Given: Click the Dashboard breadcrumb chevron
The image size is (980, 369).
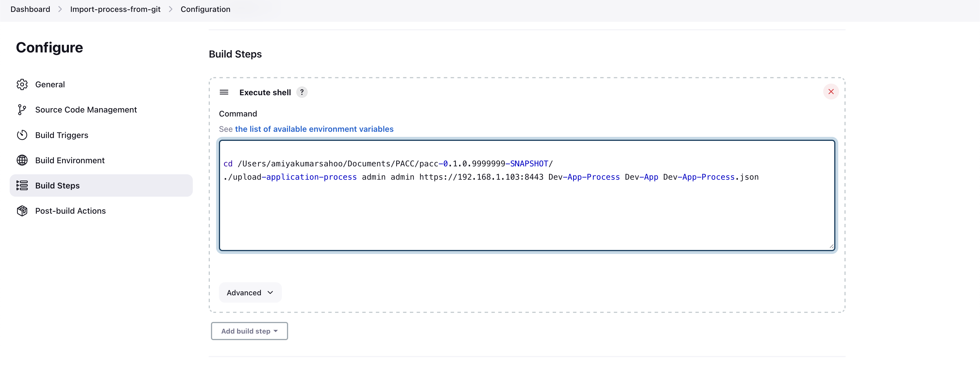Looking at the screenshot, I should pos(60,9).
